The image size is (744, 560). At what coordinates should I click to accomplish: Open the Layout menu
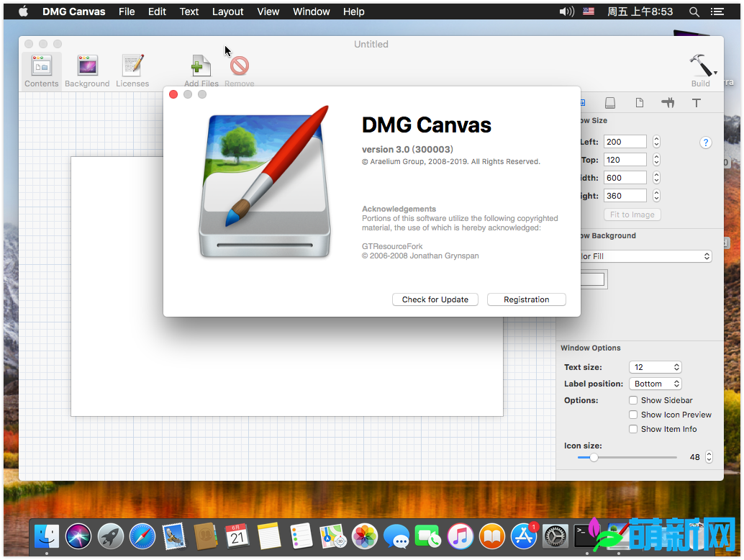pos(228,12)
